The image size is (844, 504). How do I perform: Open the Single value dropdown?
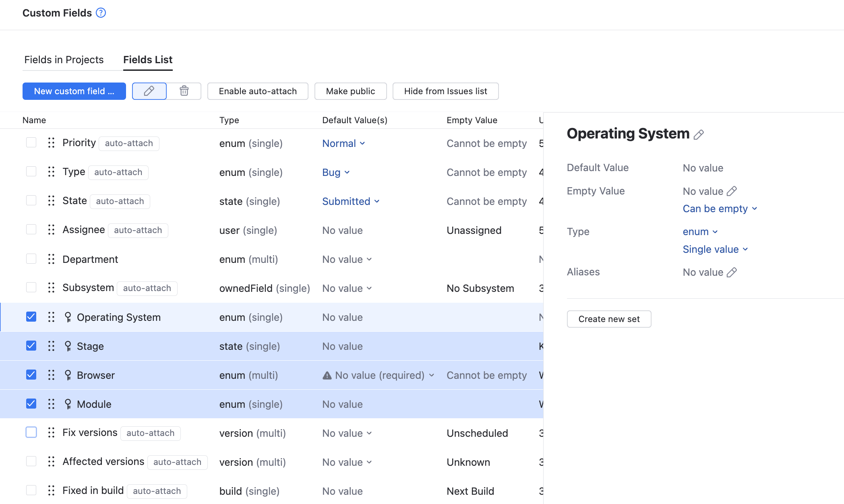pos(715,249)
